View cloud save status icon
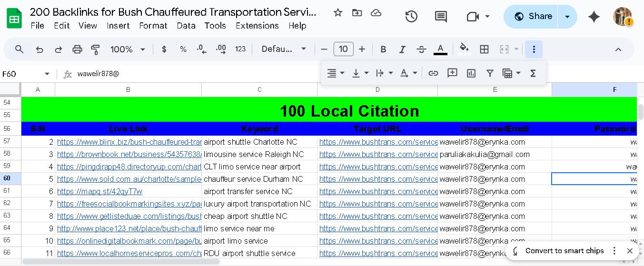This screenshot has height=266, width=644. [376, 13]
